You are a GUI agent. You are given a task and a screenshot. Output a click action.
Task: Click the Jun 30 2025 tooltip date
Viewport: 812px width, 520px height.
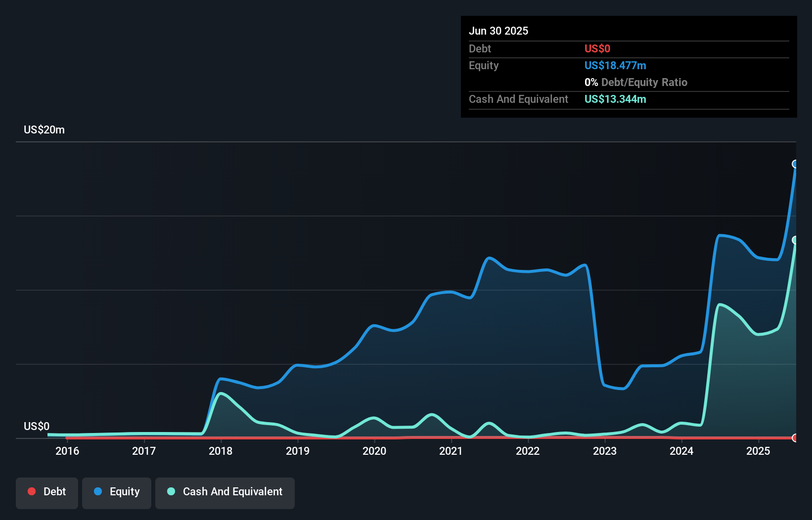pyautogui.click(x=498, y=31)
